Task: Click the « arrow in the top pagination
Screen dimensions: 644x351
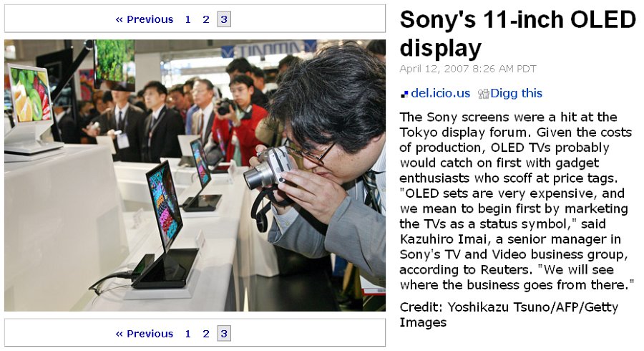Action: point(119,19)
